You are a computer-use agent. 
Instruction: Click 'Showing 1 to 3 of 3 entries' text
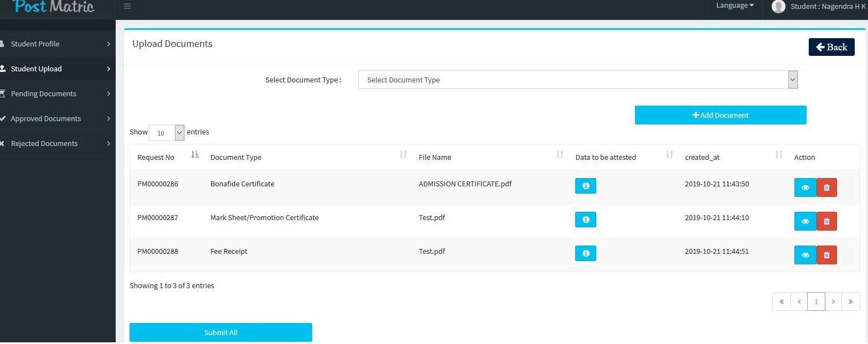pyautogui.click(x=172, y=285)
